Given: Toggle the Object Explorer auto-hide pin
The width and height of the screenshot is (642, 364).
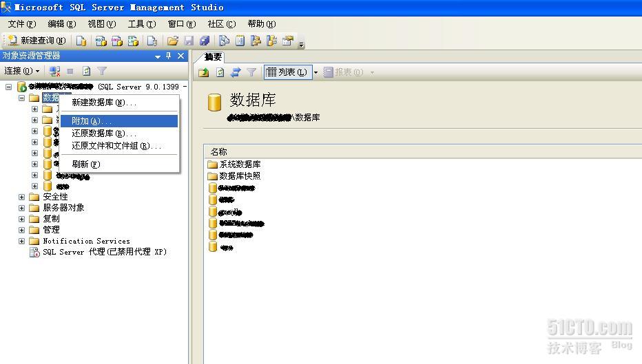Looking at the screenshot, I should click(168, 56).
